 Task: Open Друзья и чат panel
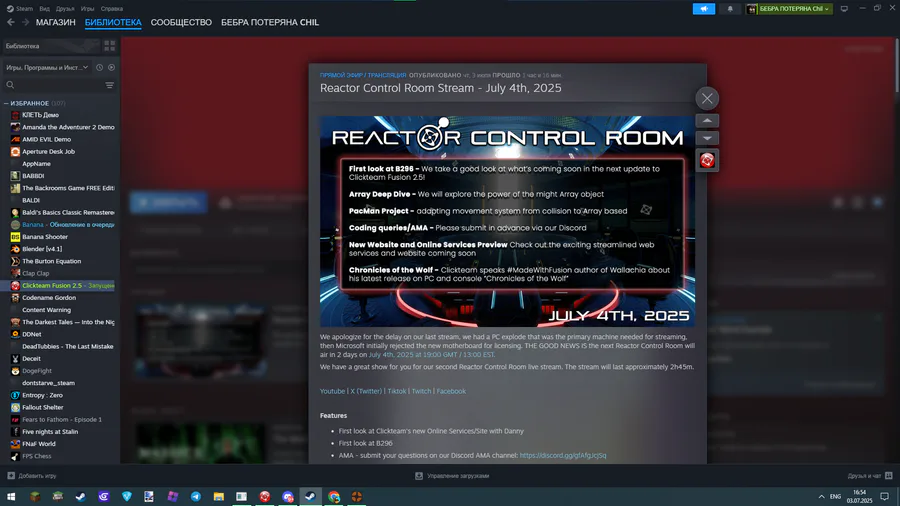[870, 476]
